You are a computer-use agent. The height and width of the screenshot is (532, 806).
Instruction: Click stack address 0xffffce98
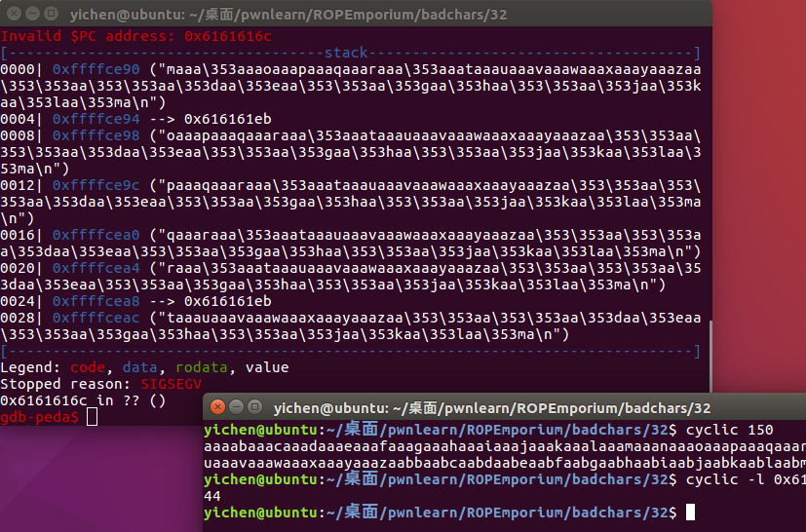click(96, 135)
